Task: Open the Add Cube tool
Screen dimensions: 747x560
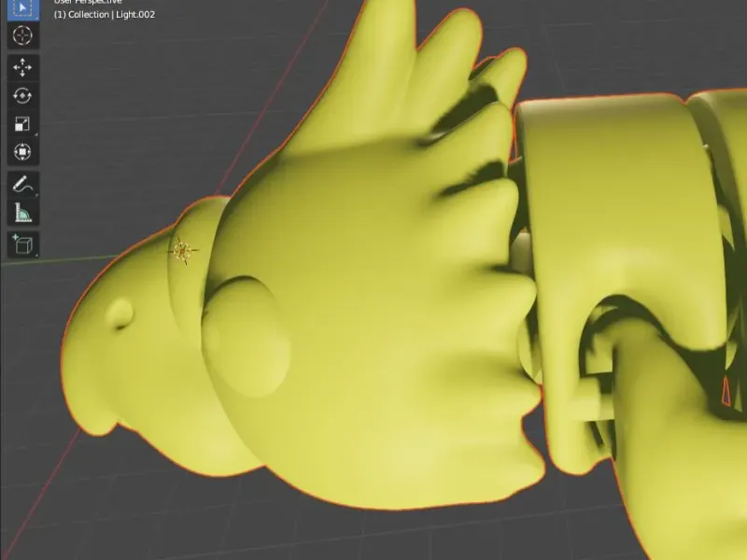Action: pyautogui.click(x=22, y=245)
